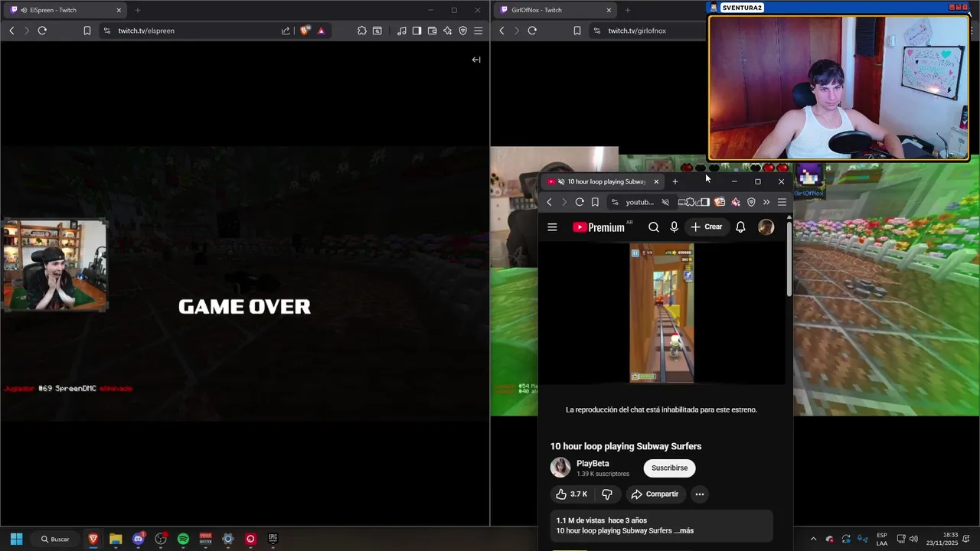Click the Suscribirse button
This screenshot has width=980, height=551.
coord(669,468)
